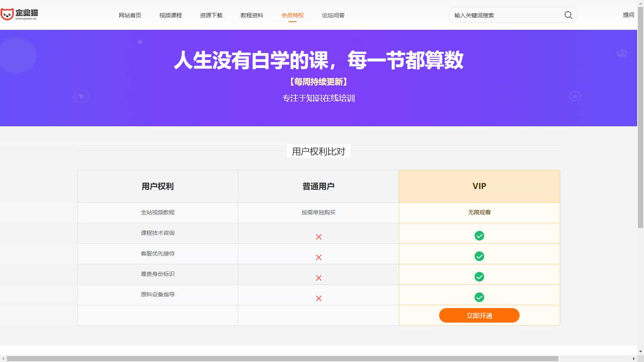
Task: Click the search magnifier icon
Action: [x=568, y=15]
